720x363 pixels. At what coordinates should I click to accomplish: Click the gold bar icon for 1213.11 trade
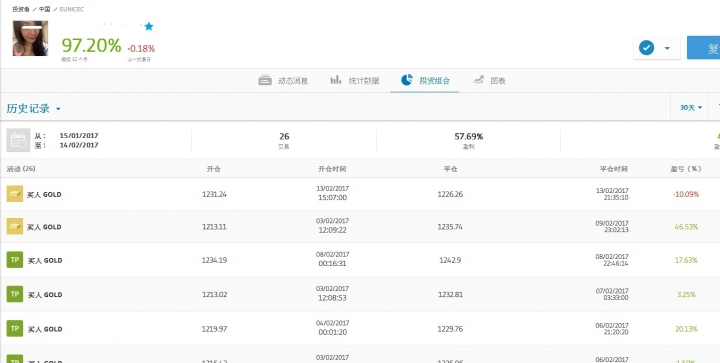pyautogui.click(x=15, y=227)
